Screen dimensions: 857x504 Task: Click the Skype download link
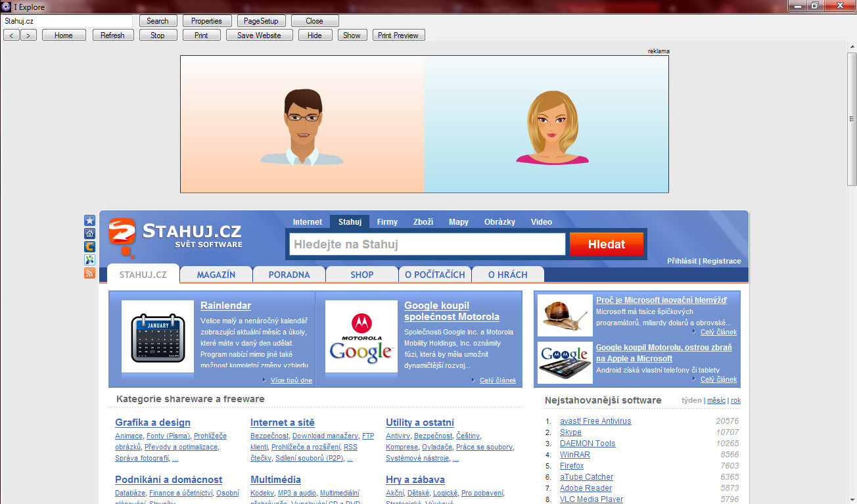(x=570, y=432)
